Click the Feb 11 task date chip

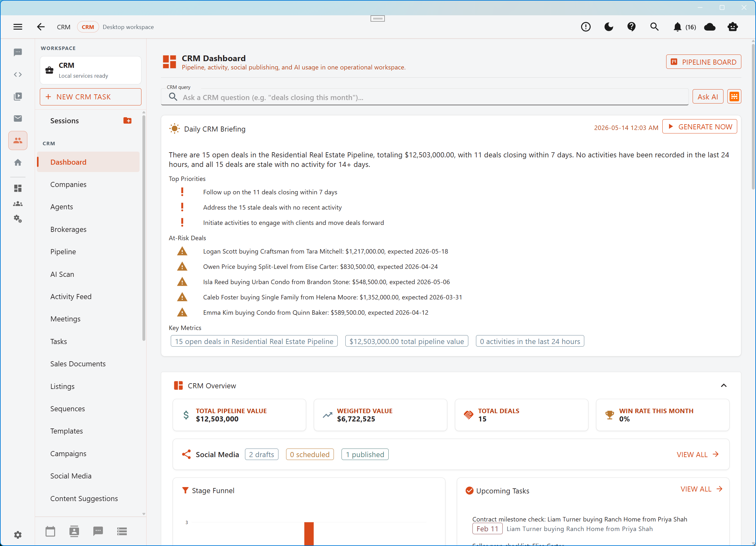487,529
